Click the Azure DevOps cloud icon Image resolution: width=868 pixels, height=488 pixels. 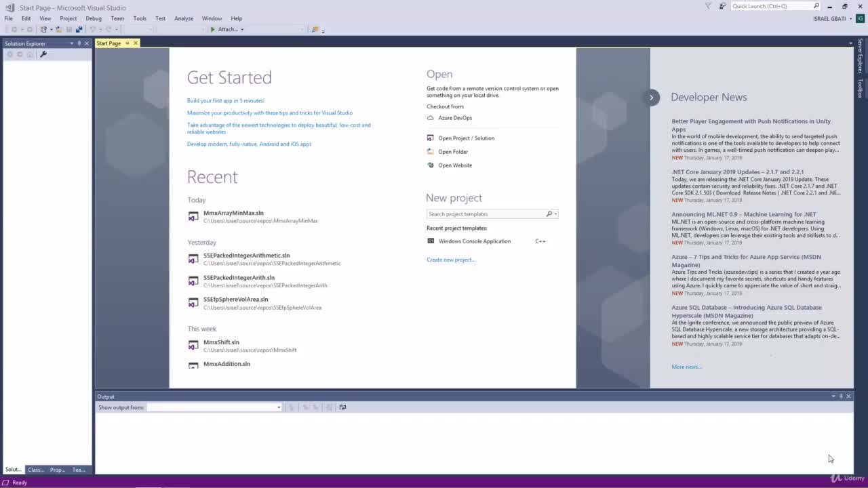(430, 118)
